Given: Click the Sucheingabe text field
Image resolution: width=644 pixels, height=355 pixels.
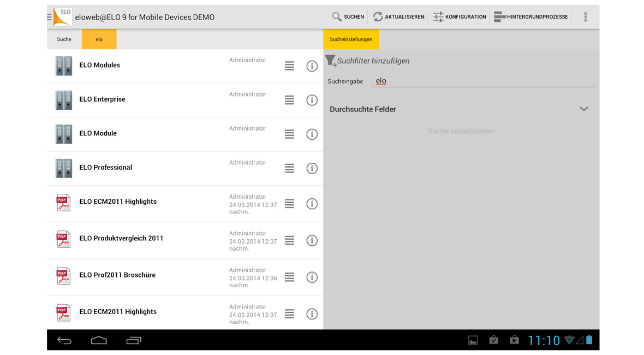Looking at the screenshot, I should 482,81.
